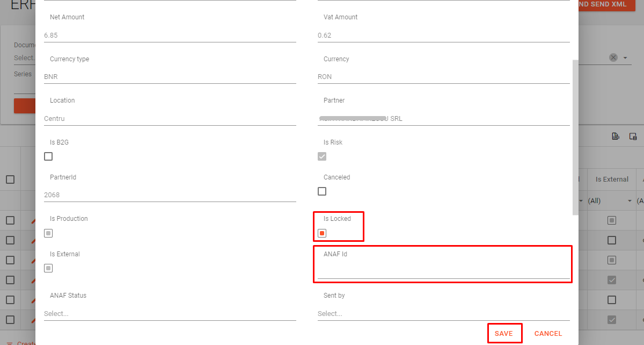Click into the ANAF Id field
Screen dimensions: 644x345
pos(444,271)
